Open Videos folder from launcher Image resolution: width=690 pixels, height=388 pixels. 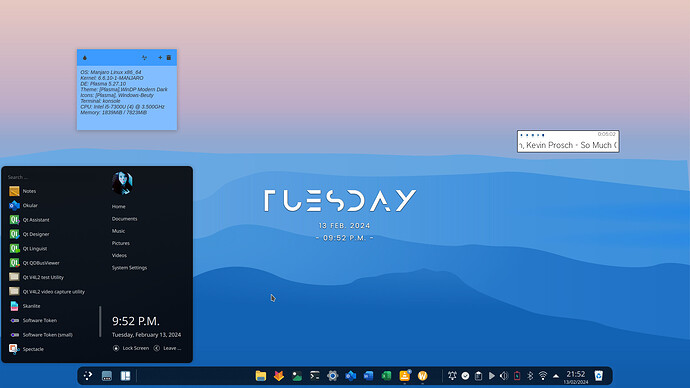(119, 255)
